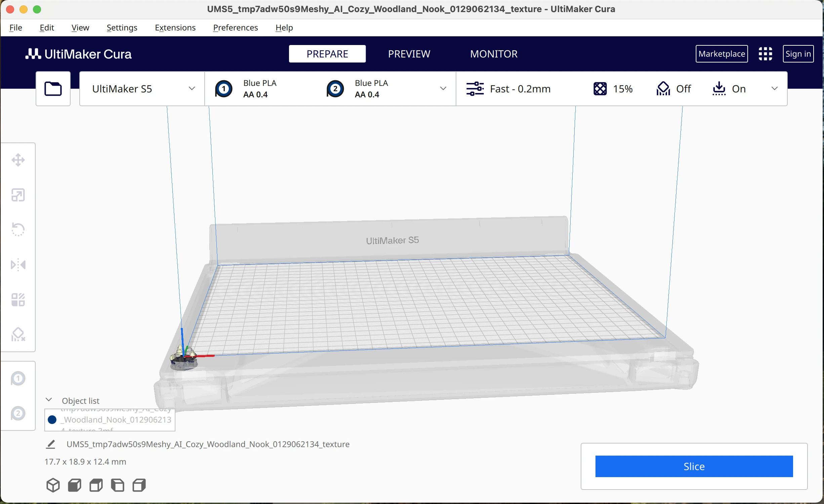Expand the Blue PLA material configuration dropdown
Screen dimensions: 824x504
[x=443, y=89]
